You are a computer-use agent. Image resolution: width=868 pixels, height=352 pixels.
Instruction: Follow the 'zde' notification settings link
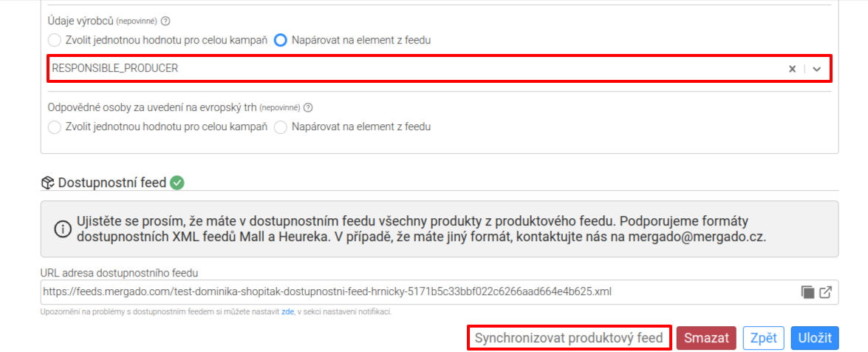coord(288,312)
